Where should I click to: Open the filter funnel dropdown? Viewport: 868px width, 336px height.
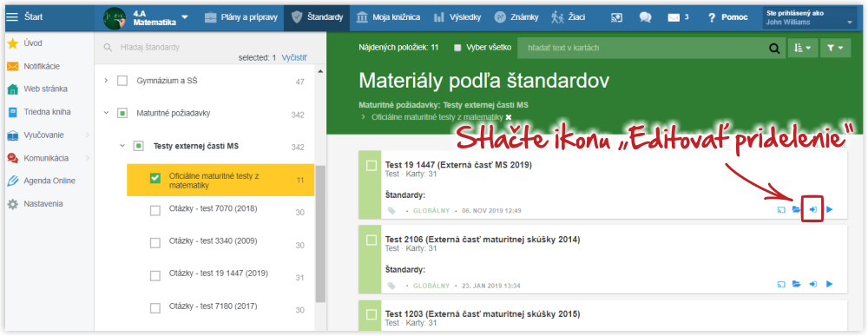pos(835,48)
